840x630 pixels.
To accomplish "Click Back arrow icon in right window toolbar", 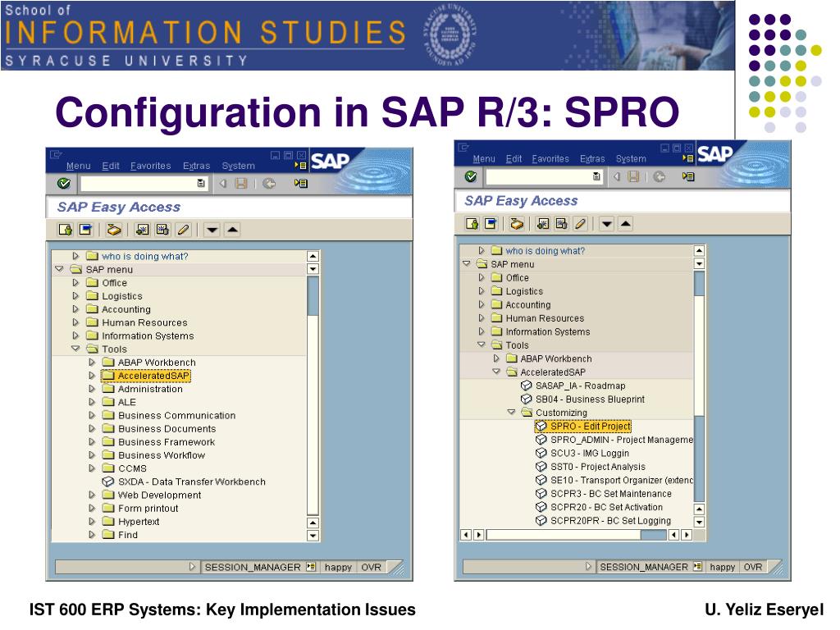I will coord(617,177).
